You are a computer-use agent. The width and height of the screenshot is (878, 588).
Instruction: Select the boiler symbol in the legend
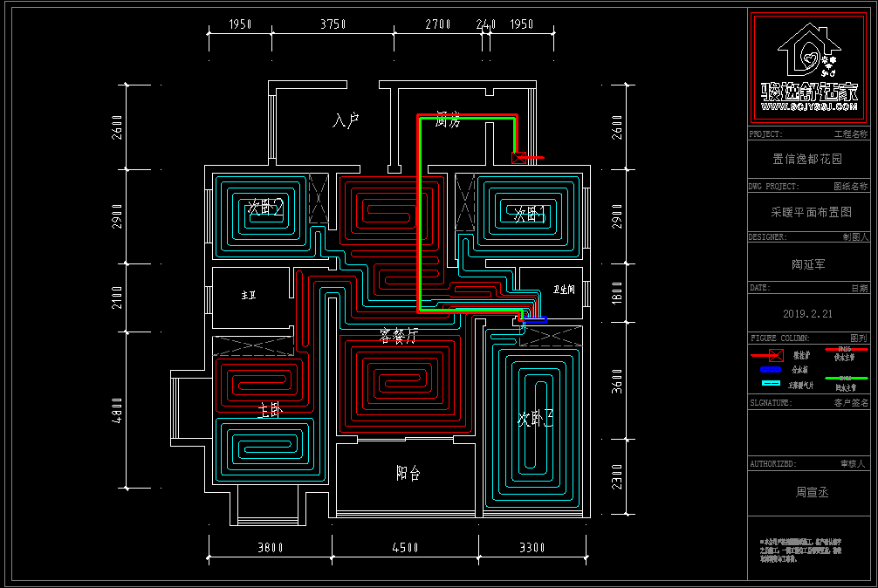point(772,355)
